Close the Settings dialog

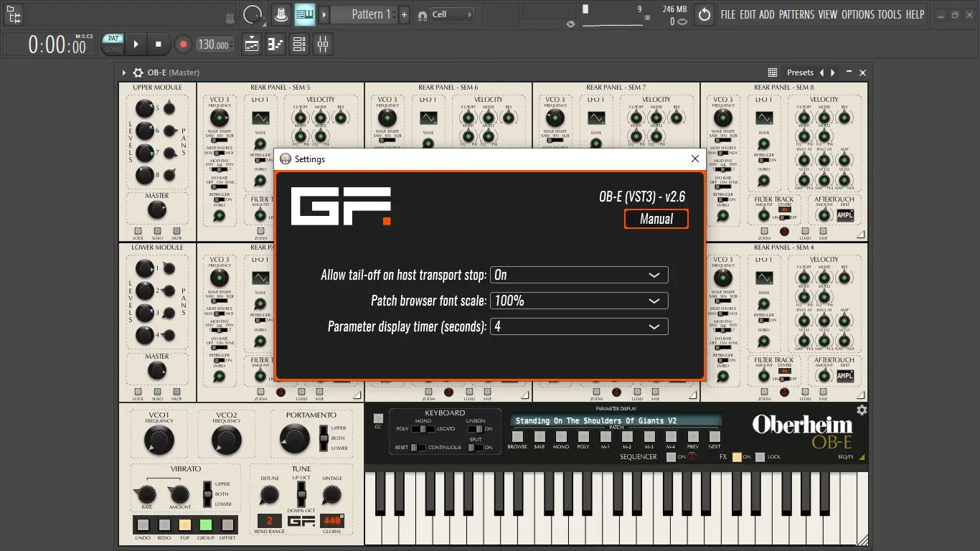[x=694, y=159]
